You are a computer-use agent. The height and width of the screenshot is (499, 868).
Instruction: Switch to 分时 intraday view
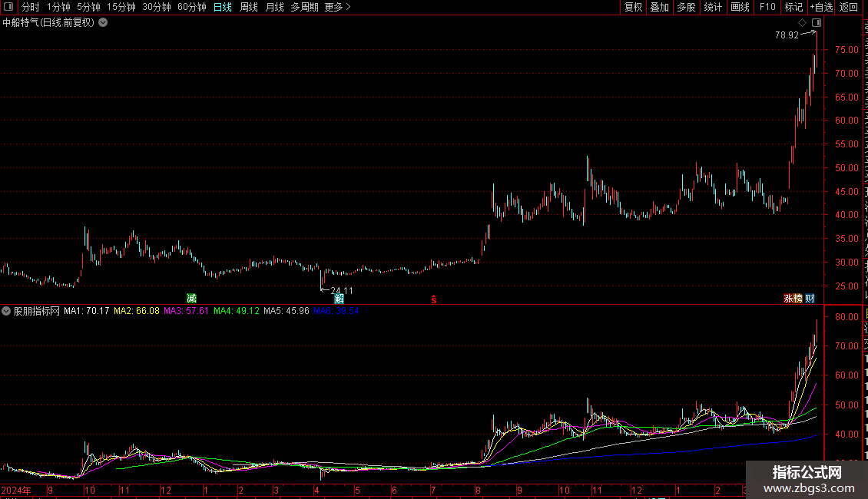(31, 7)
